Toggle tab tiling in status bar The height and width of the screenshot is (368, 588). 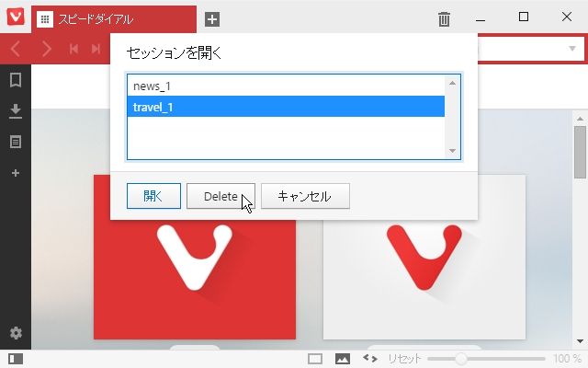[315, 359]
